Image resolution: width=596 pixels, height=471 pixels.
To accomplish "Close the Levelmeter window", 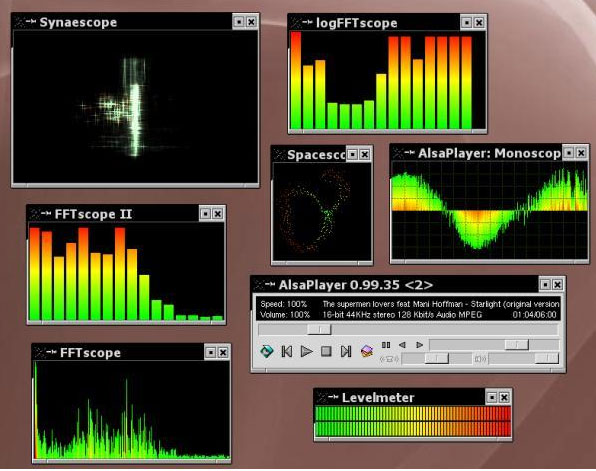I will tap(504, 397).
